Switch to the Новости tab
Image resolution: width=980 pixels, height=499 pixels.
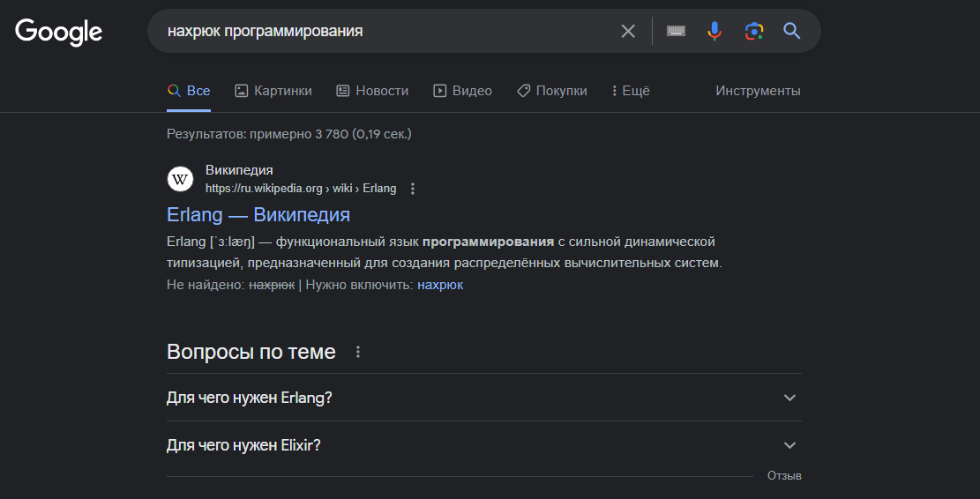tap(372, 91)
